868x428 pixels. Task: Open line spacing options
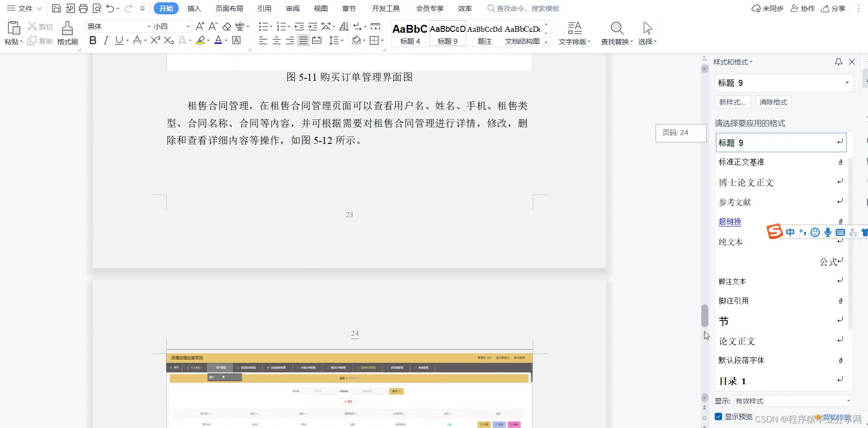[x=337, y=41]
